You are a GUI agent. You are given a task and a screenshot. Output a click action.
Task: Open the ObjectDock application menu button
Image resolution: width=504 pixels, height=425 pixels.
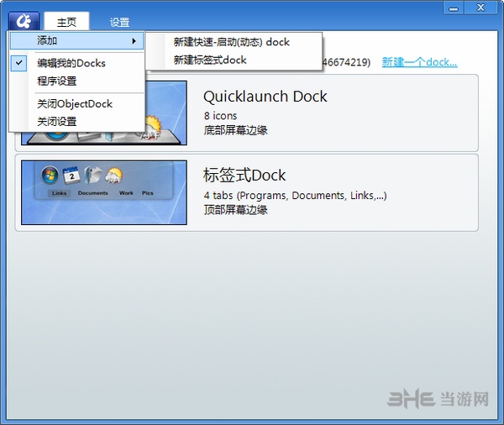[x=24, y=21]
